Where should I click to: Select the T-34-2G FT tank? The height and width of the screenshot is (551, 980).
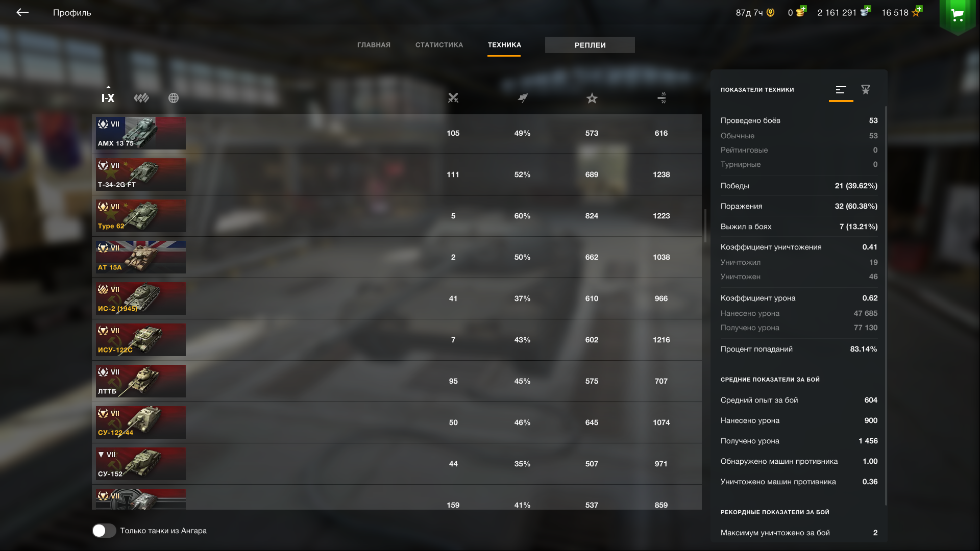397,174
